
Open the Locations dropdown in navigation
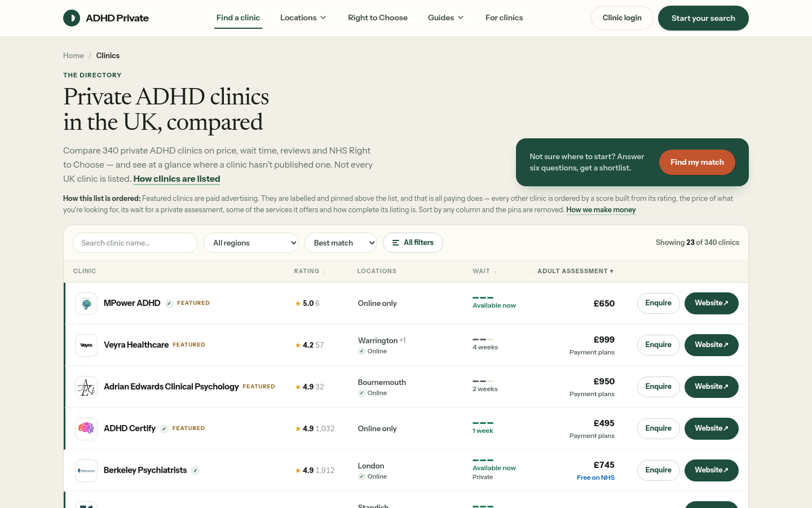click(303, 18)
